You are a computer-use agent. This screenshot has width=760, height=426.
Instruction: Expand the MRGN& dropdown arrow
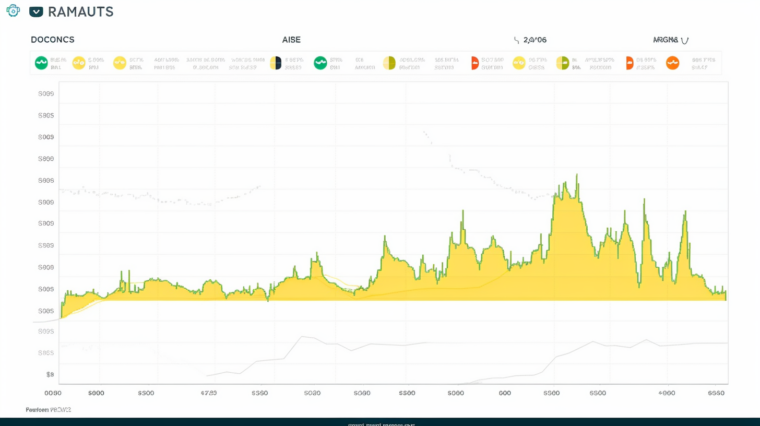(x=686, y=40)
